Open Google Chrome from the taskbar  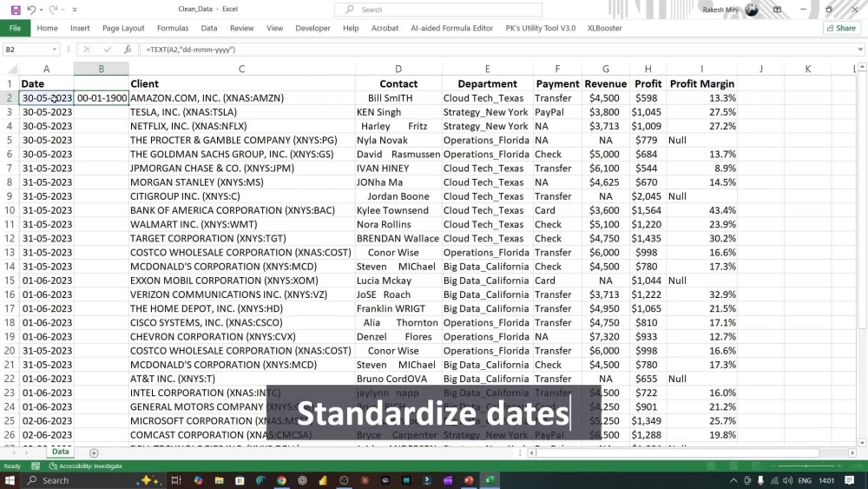pos(282,480)
